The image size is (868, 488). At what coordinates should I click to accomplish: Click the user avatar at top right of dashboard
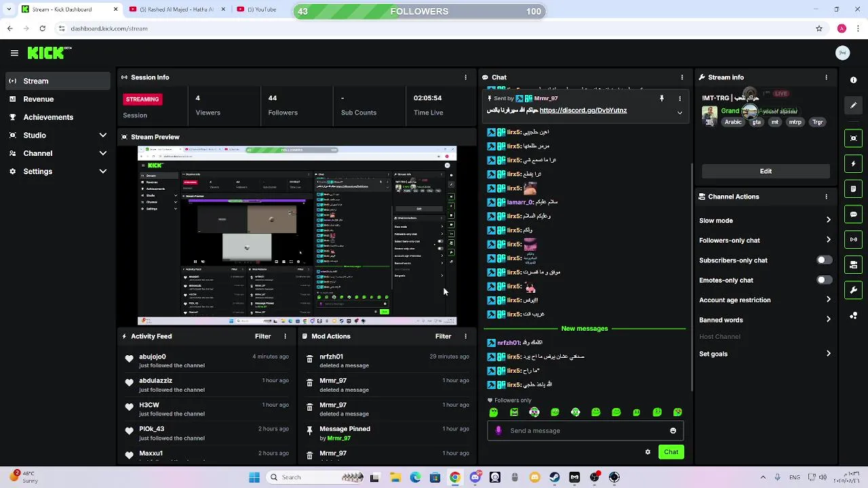point(842,53)
